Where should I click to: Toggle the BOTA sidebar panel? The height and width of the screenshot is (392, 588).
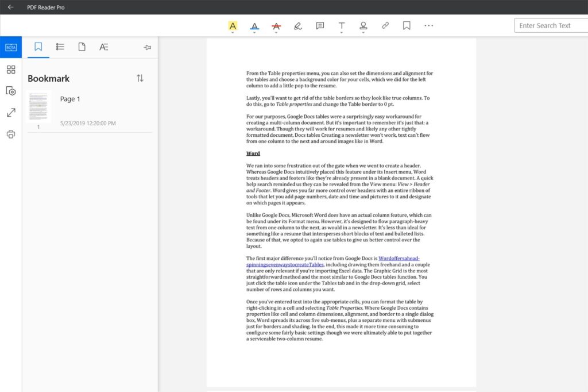tap(11, 47)
